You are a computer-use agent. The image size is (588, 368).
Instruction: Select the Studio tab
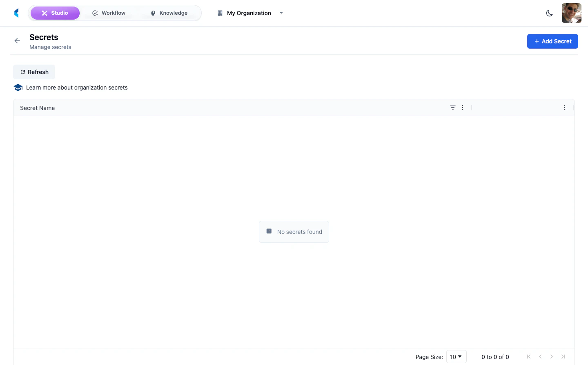click(x=55, y=13)
